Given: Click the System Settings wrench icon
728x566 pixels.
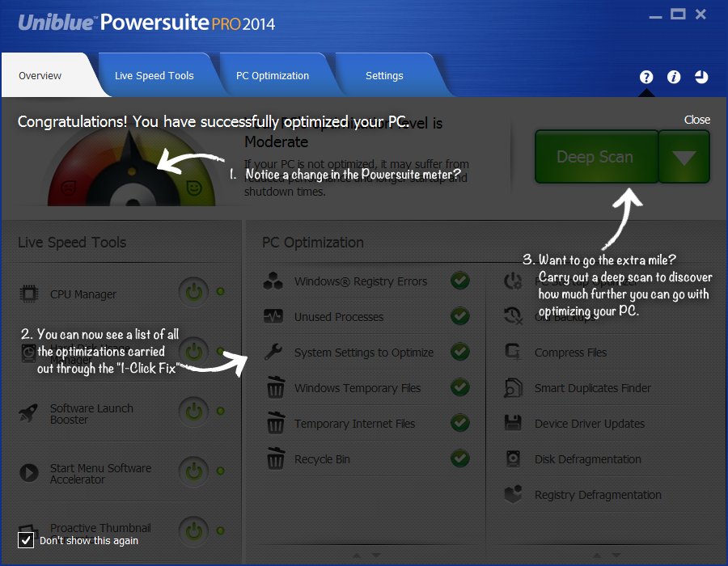Looking at the screenshot, I should pyautogui.click(x=273, y=352).
